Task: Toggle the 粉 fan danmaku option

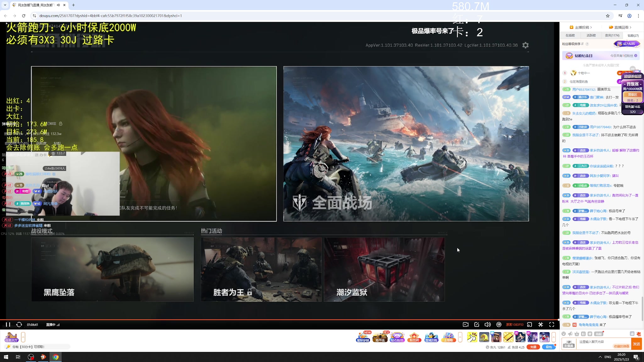Action: pyautogui.click(x=583, y=334)
